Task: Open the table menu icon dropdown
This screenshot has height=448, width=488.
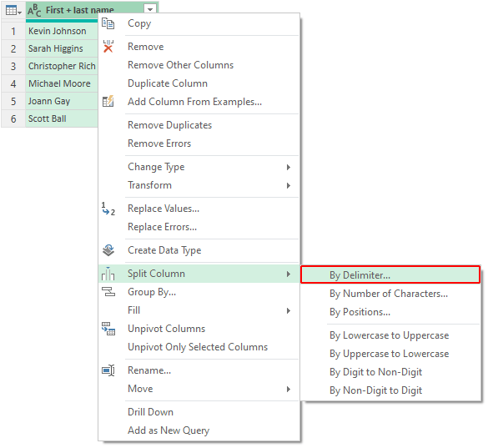Action: click(13, 11)
